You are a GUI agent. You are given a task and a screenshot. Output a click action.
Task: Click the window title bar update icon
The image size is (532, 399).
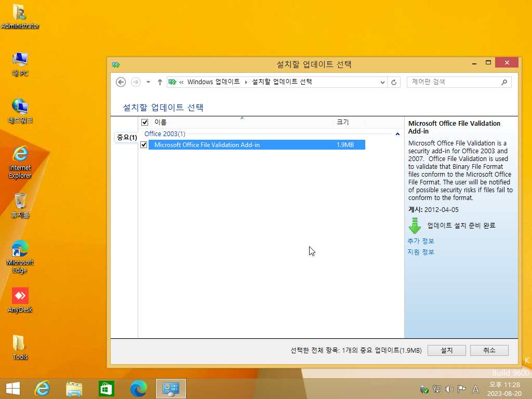click(x=116, y=64)
